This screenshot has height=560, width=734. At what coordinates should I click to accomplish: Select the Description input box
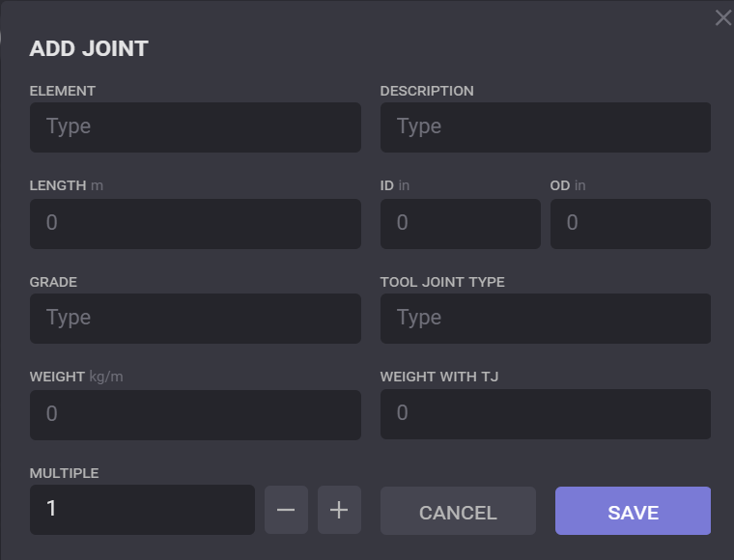(x=545, y=127)
